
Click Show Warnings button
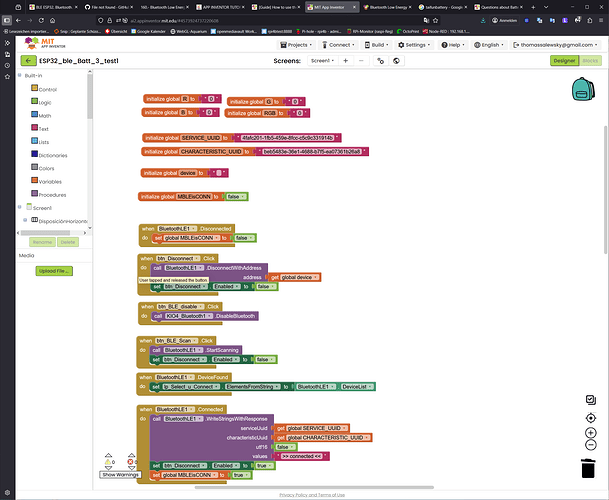(x=120, y=474)
